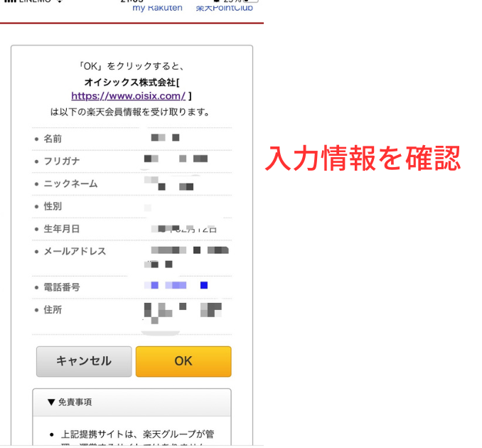Select the 性別 label
The width and height of the screenshot is (482, 448).
[53, 206]
